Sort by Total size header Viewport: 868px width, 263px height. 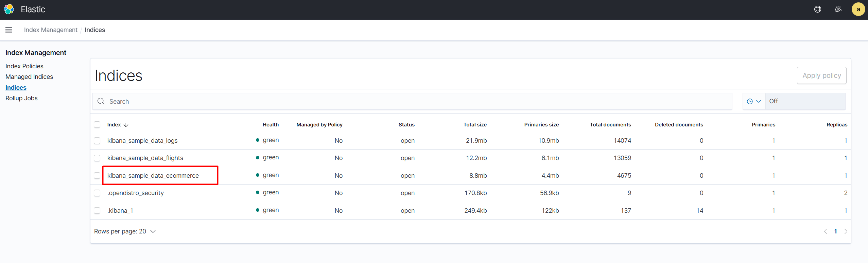[x=475, y=125]
